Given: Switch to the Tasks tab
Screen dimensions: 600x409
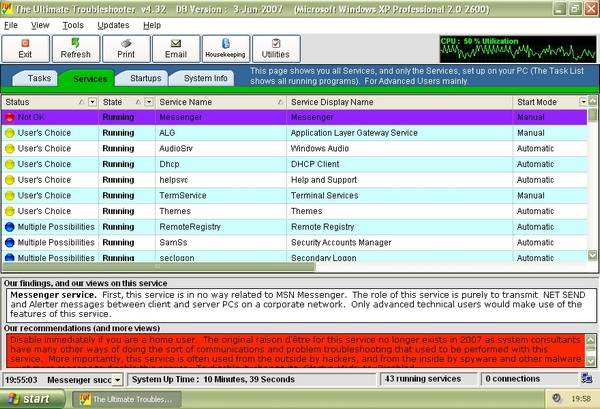Looking at the screenshot, I should [36, 78].
